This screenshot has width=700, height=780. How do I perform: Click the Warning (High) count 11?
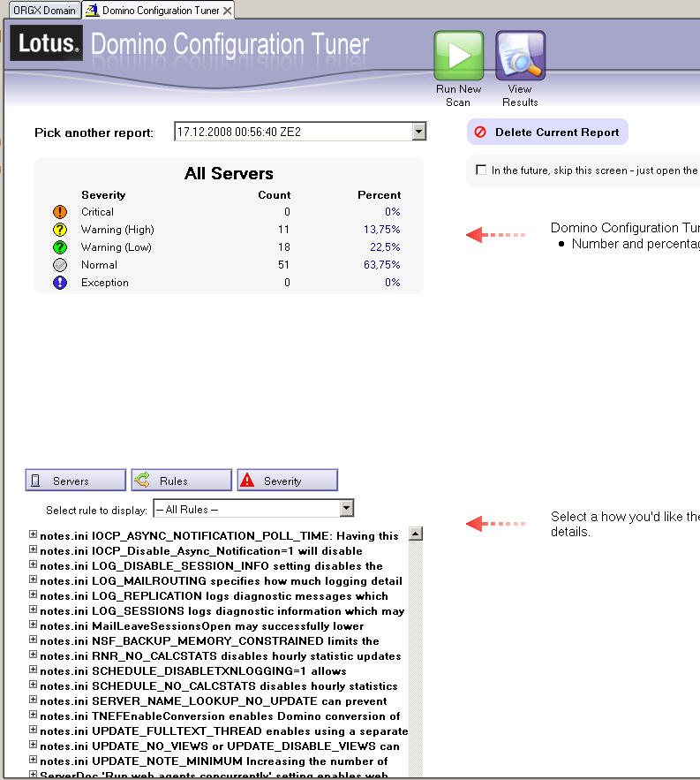click(x=283, y=230)
